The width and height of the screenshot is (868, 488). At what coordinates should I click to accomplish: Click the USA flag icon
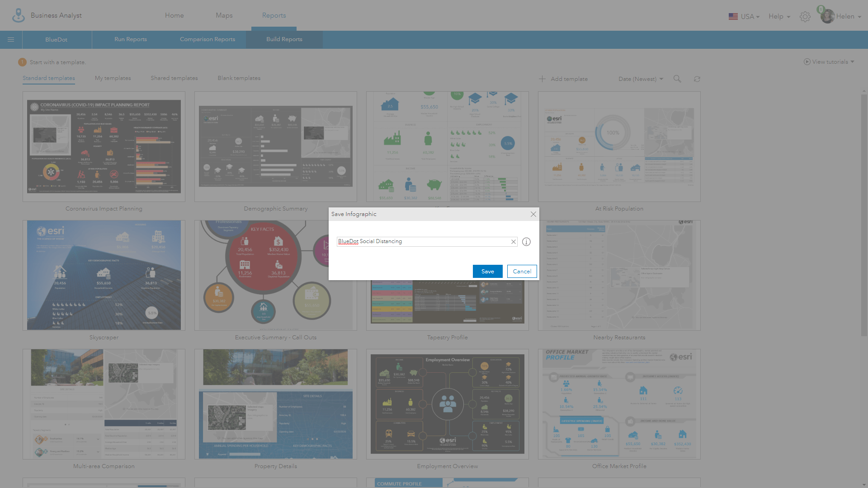point(733,17)
